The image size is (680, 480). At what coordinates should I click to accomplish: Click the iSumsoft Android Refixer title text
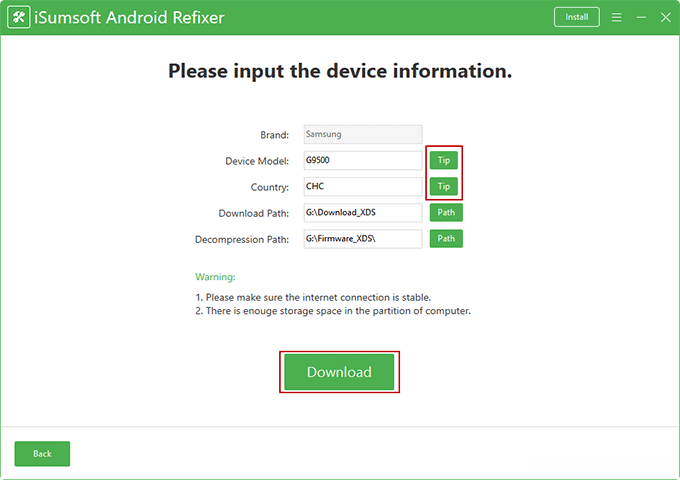tap(129, 17)
